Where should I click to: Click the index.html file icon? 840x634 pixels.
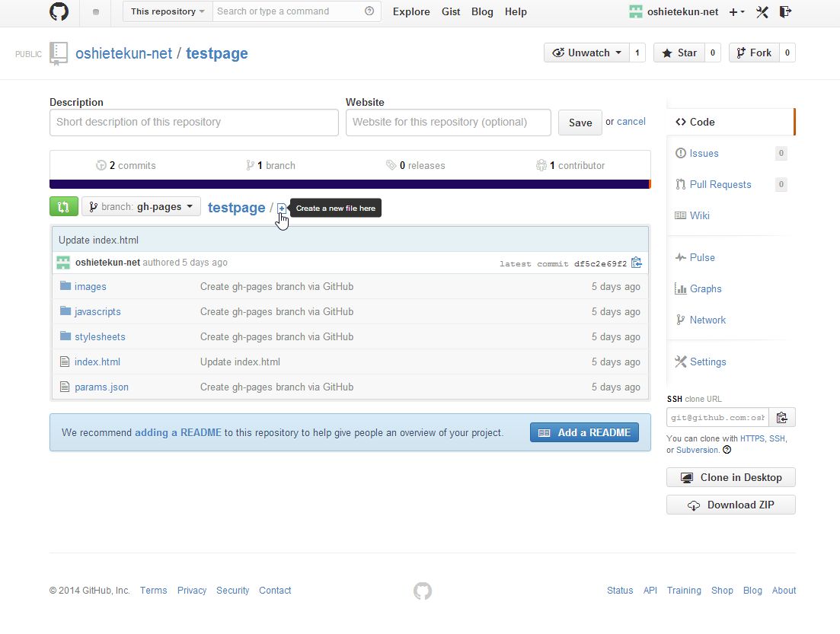[x=65, y=362]
